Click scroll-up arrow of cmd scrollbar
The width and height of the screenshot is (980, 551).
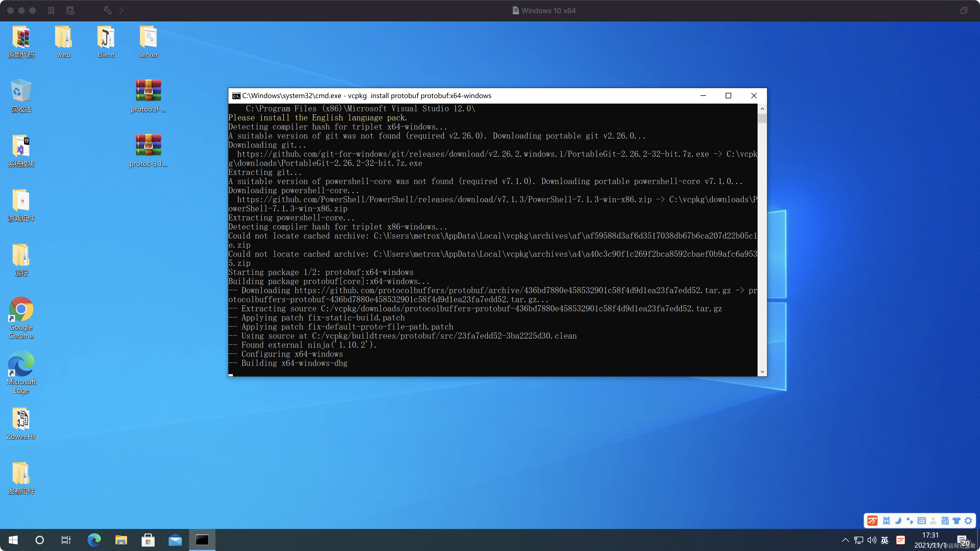pos(762,109)
